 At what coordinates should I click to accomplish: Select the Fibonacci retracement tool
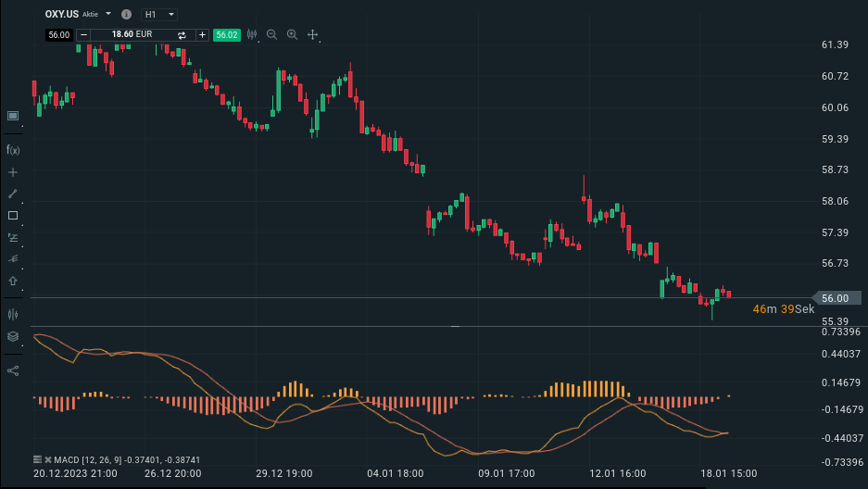point(13,238)
